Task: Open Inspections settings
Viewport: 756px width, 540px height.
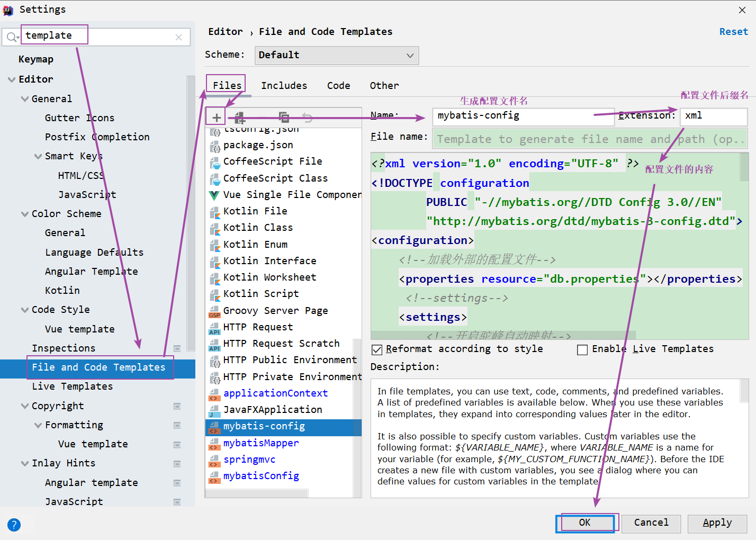Action: [x=64, y=348]
